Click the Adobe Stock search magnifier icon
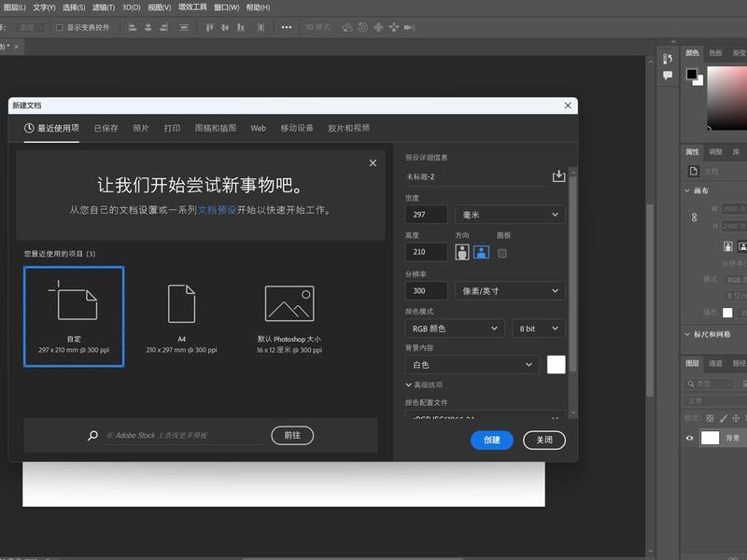Image resolution: width=747 pixels, height=560 pixels. coord(92,435)
